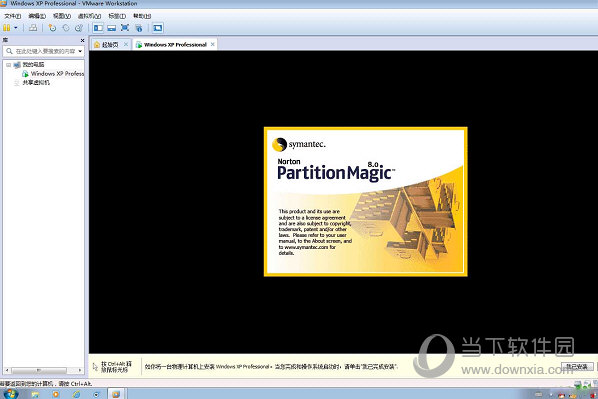Viewport: 598px width, 399px height.
Task: Open the media player taskbar icon
Action: coord(56,394)
